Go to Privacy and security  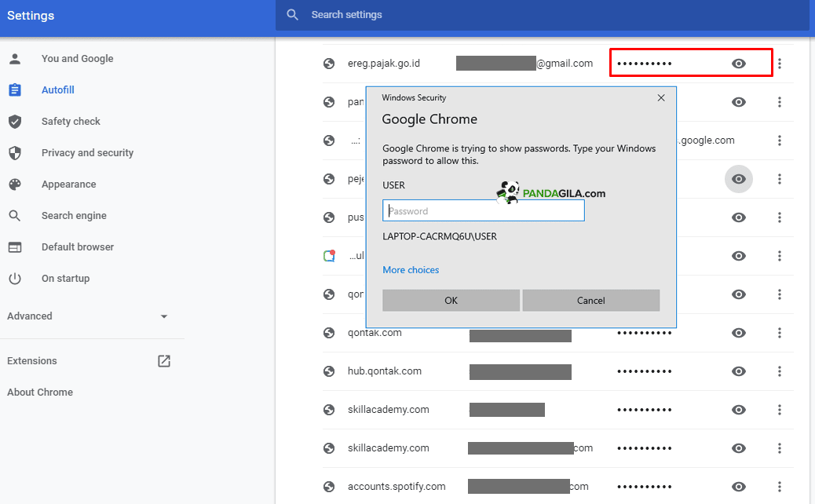click(x=87, y=153)
